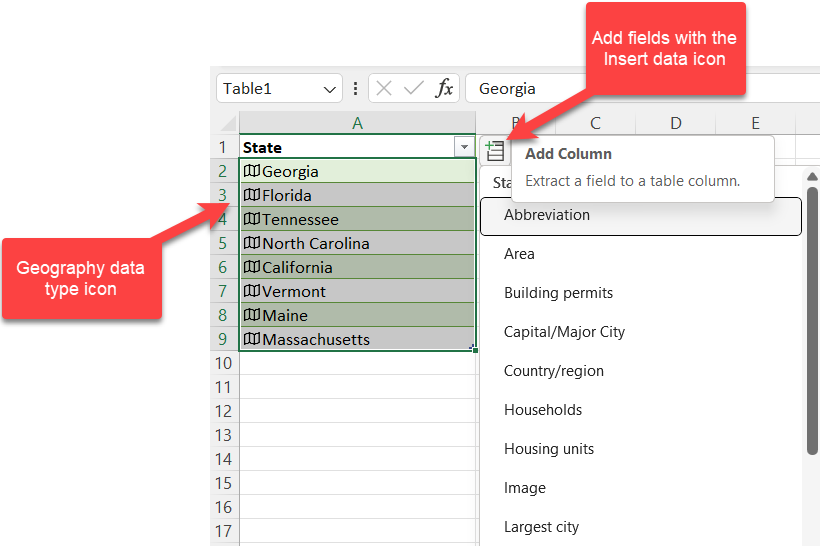
Task: Select row 2 header
Action: point(224,171)
